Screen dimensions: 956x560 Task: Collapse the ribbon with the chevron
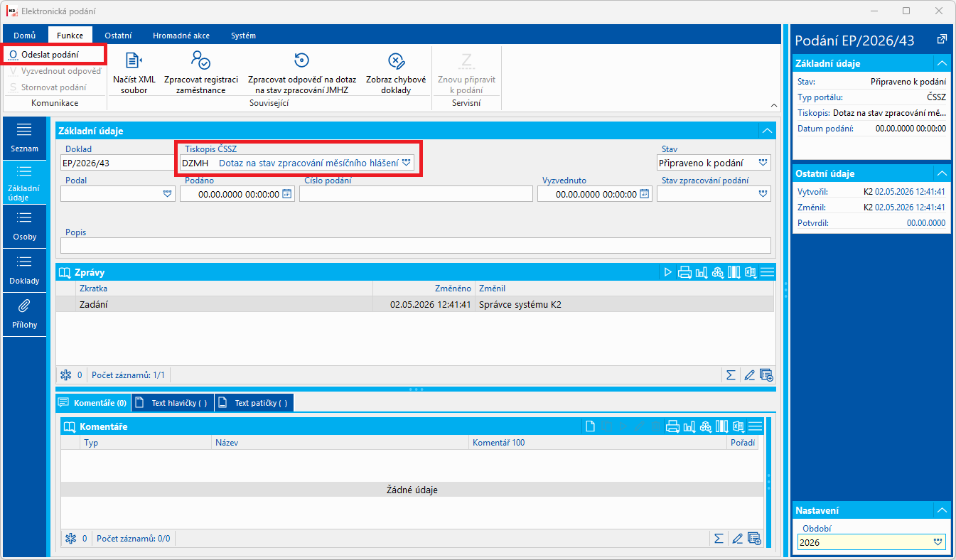773,104
